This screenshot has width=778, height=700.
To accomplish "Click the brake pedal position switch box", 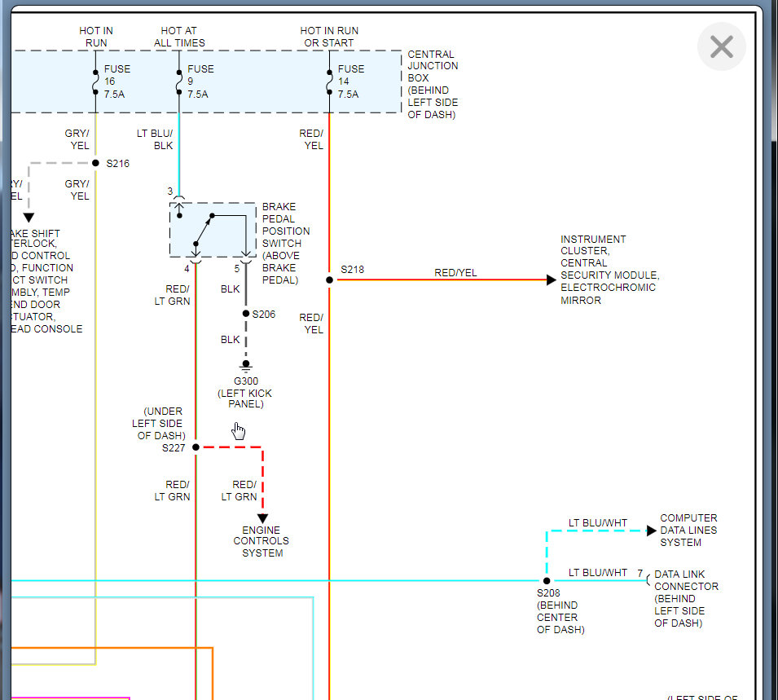I will click(x=213, y=229).
